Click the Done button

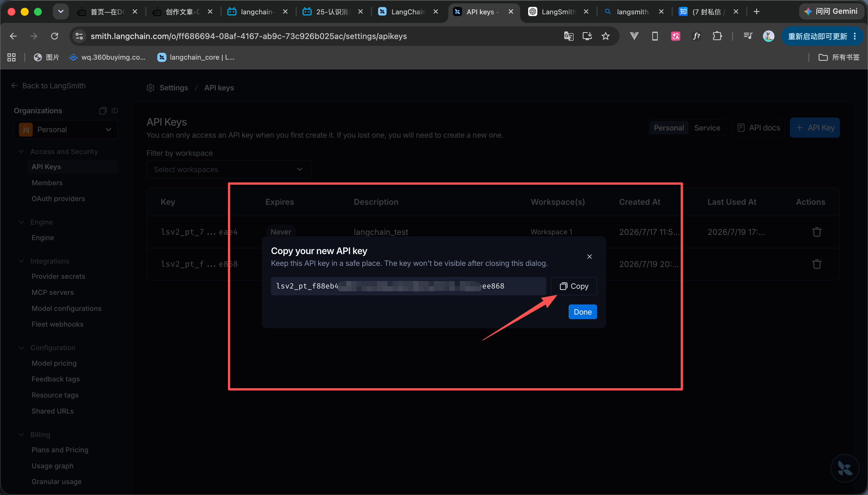point(582,312)
